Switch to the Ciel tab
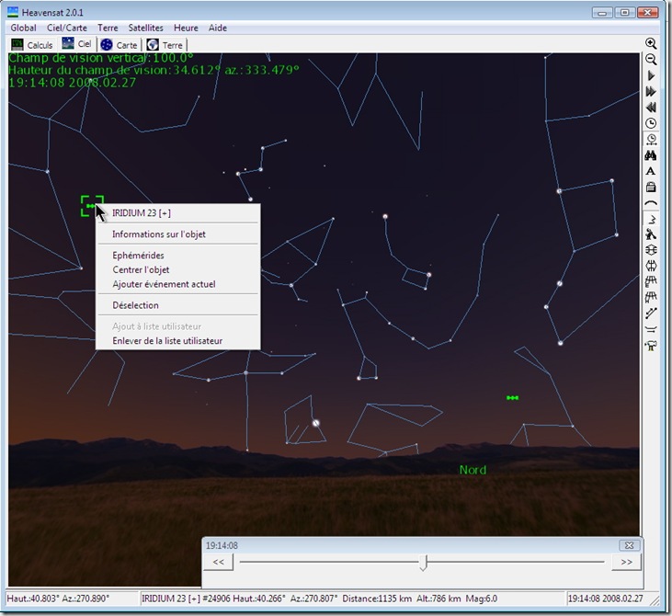Image resolution: width=672 pixels, height=616 pixels. pos(76,44)
